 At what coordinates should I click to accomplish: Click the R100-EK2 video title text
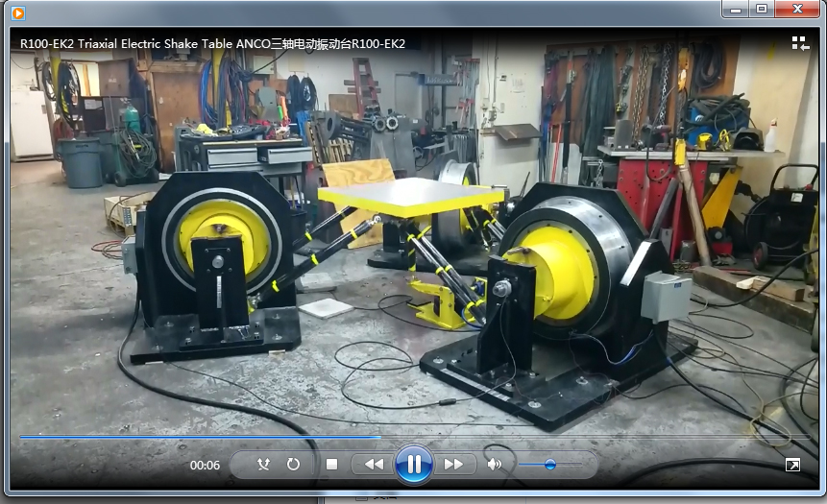point(212,43)
